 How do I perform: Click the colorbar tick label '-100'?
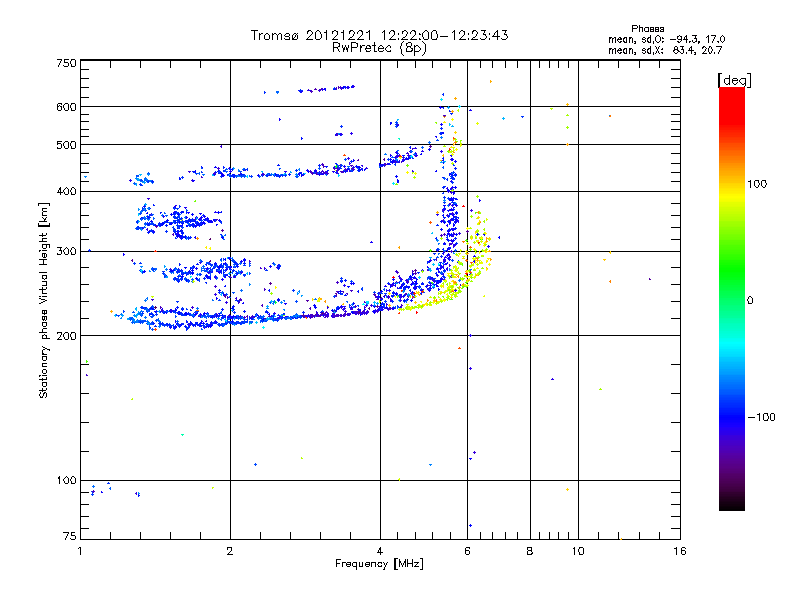(761, 417)
